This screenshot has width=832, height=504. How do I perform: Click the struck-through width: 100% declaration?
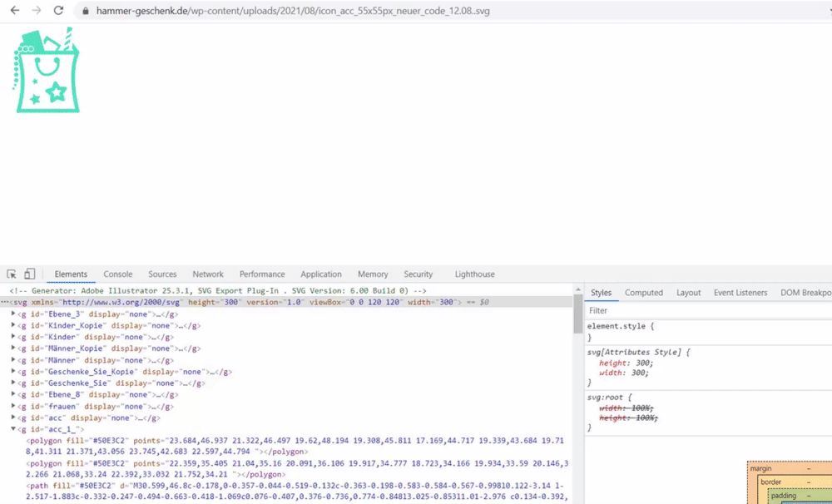626,408
